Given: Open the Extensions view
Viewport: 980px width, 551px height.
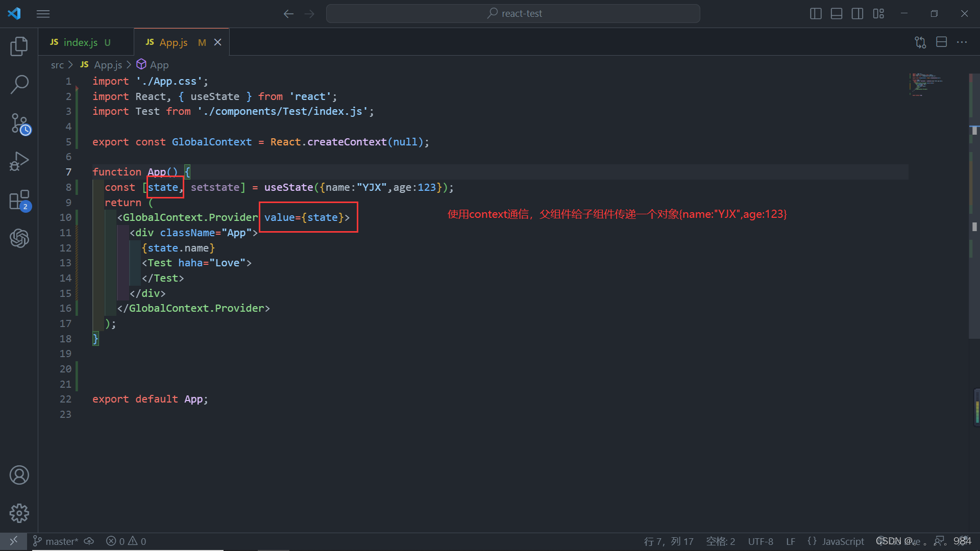Looking at the screenshot, I should 19,201.
